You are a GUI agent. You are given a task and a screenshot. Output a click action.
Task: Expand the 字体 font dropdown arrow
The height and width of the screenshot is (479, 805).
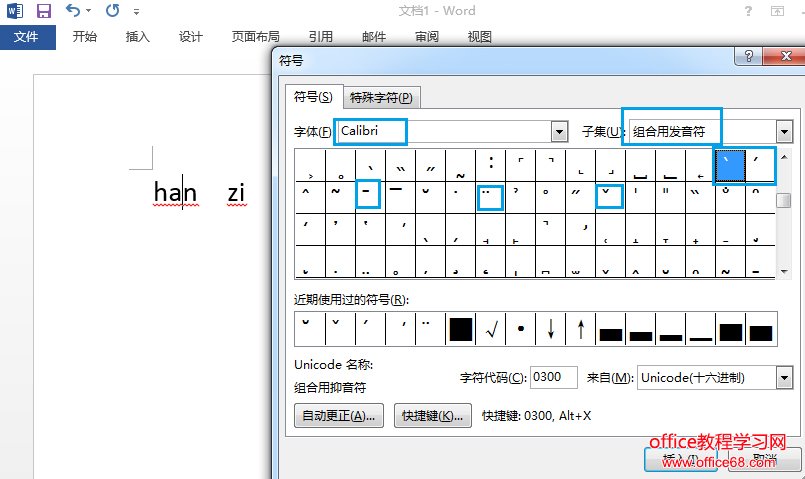[560, 132]
